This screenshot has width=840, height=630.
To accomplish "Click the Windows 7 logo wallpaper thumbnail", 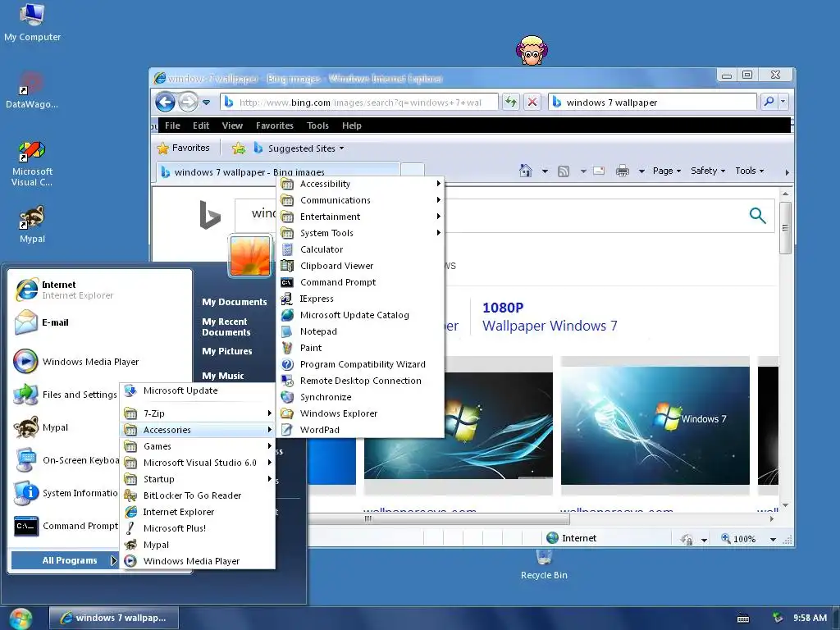I will tap(655, 426).
